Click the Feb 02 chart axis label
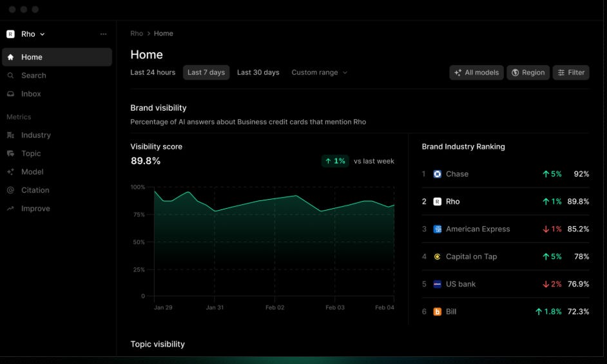Screen dimensions: 607x364 [x=275, y=307]
